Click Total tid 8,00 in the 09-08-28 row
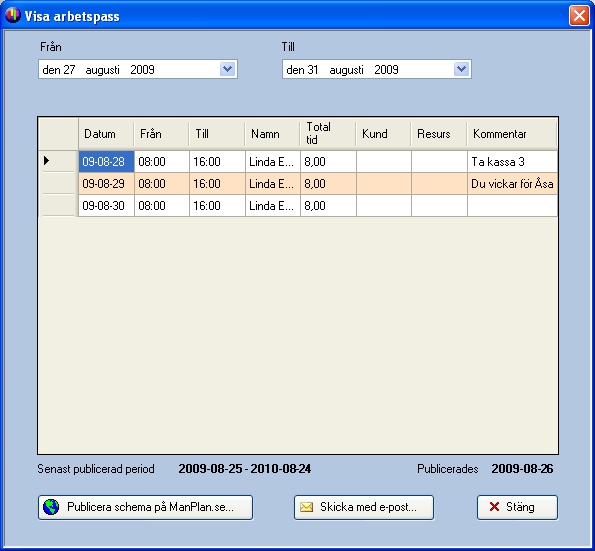595x551 pixels. tap(328, 162)
